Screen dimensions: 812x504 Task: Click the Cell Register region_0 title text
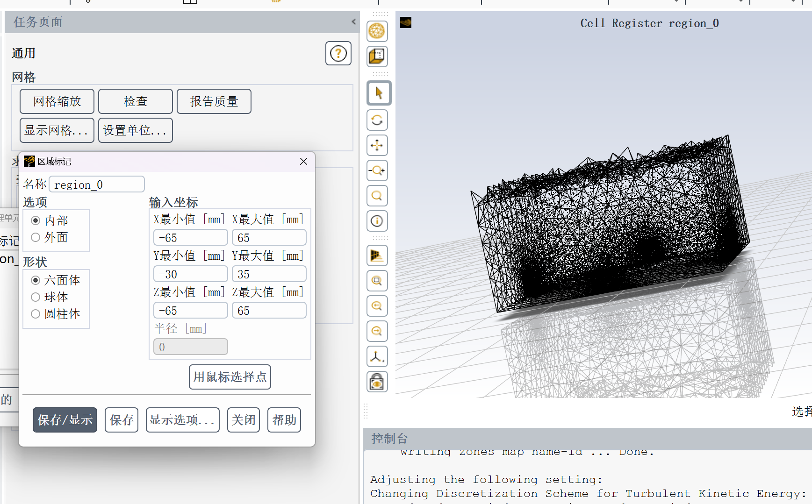[649, 23]
